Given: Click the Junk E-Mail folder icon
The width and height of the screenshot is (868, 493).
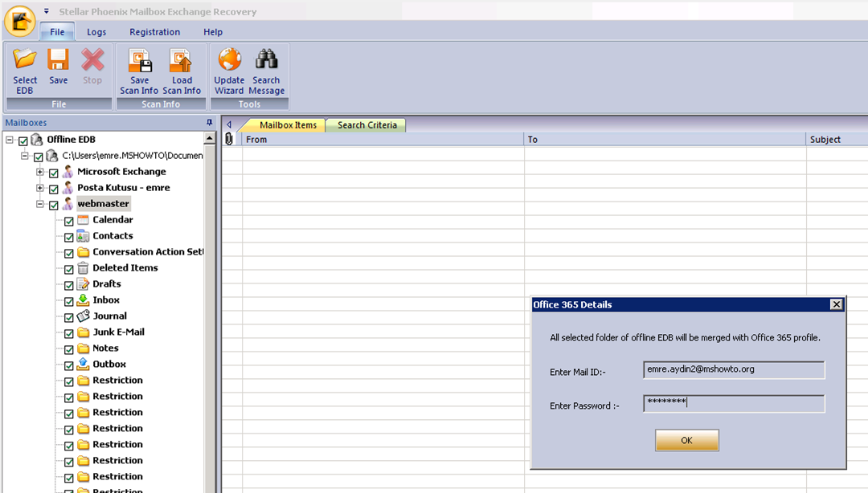Looking at the screenshot, I should 83,332.
